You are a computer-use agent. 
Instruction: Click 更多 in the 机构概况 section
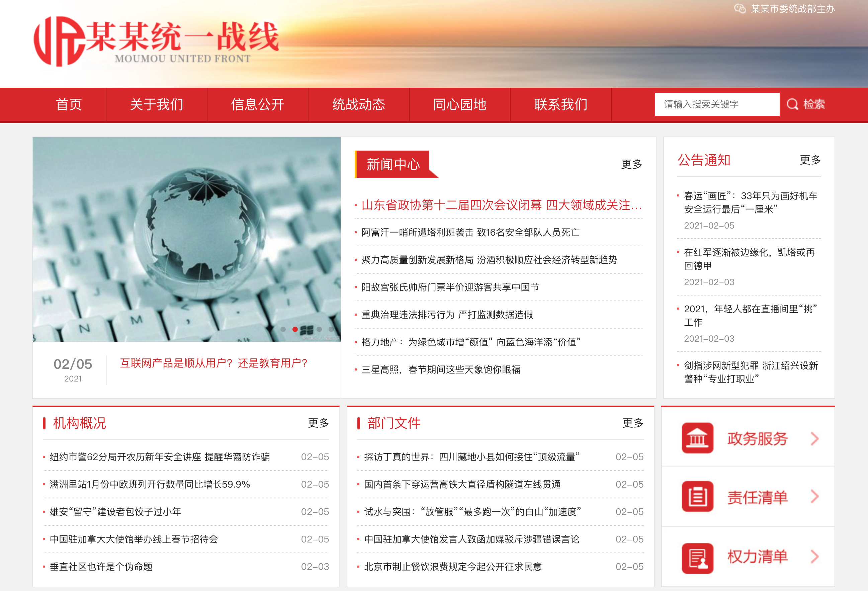[318, 423]
